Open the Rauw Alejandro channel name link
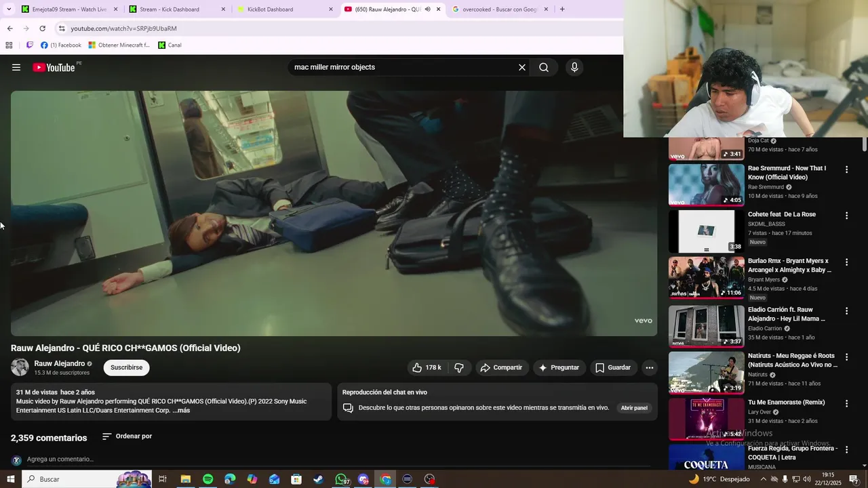 click(60, 363)
